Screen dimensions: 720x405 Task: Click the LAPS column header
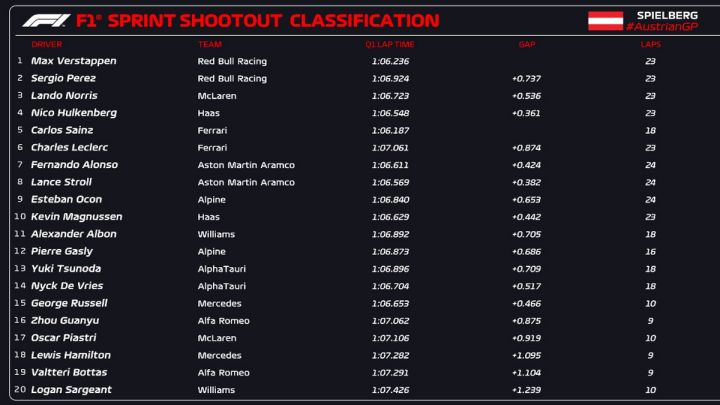(650, 45)
